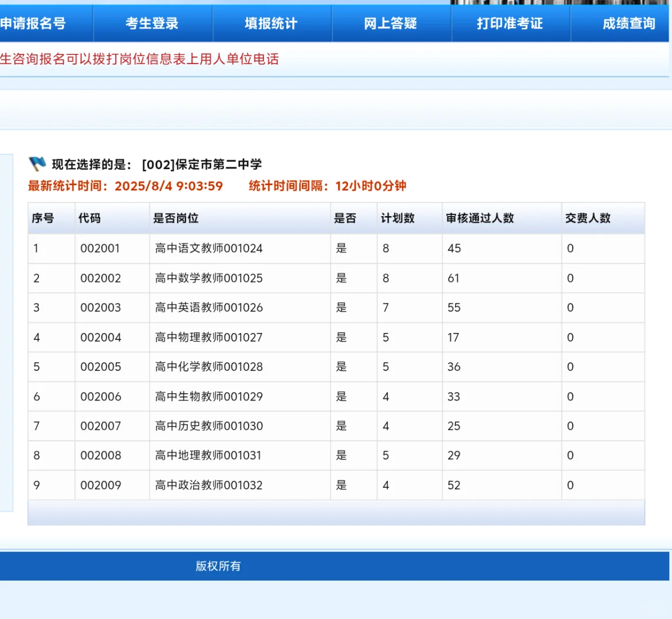Click the selected school text [002]保定市第二中学
The height and width of the screenshot is (619, 672).
tap(202, 164)
